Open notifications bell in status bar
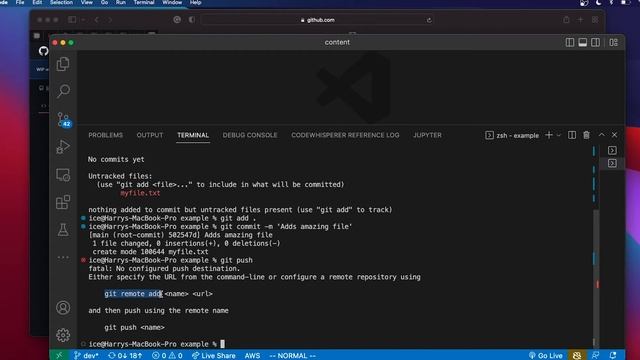This screenshot has height=360, width=640. 613,356
